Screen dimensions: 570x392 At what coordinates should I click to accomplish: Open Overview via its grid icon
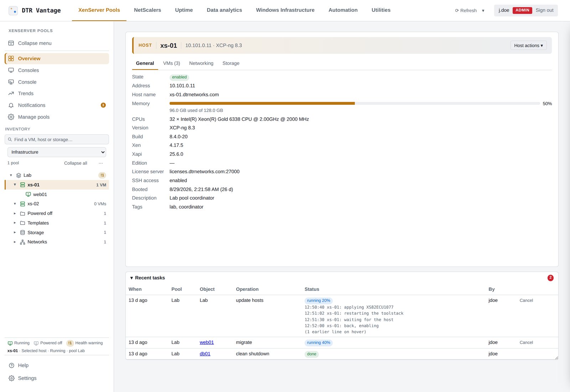11,58
